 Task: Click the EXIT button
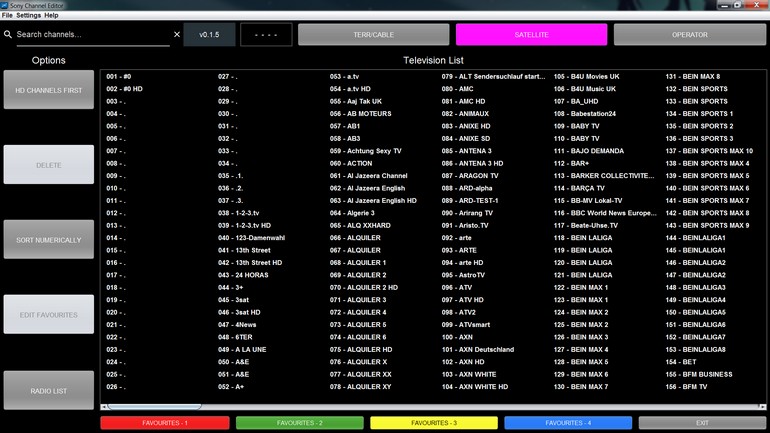(x=702, y=423)
